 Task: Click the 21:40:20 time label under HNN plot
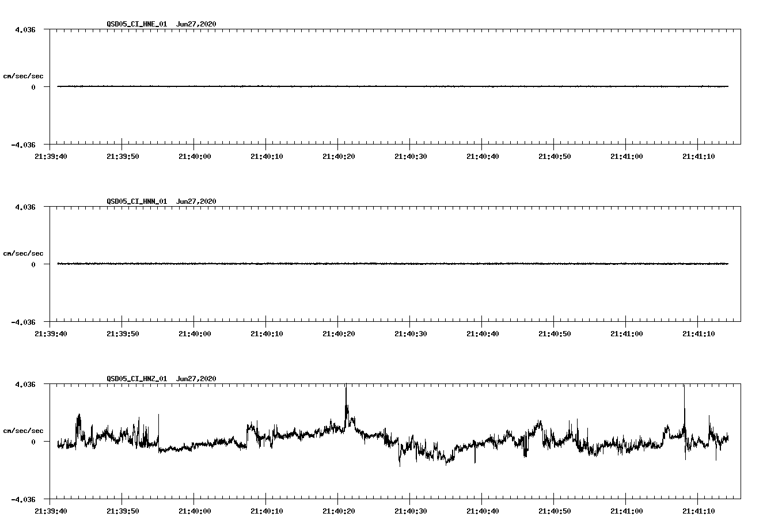(339, 334)
